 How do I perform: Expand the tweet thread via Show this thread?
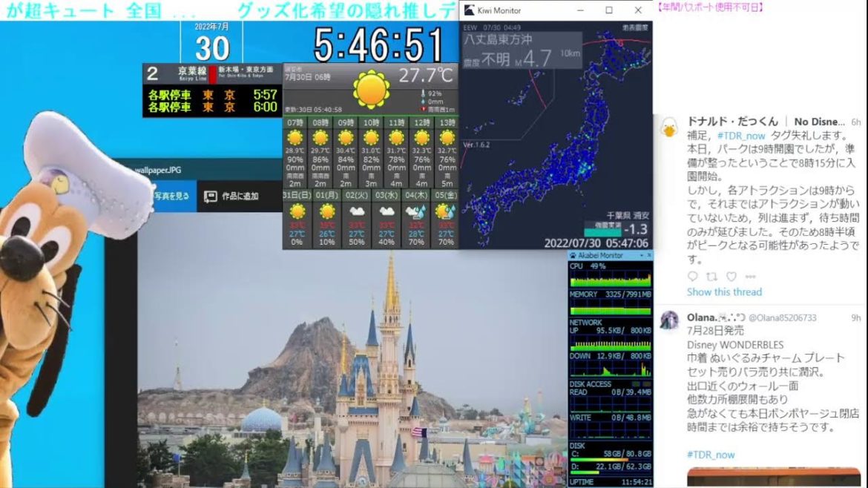pyautogui.click(x=723, y=292)
